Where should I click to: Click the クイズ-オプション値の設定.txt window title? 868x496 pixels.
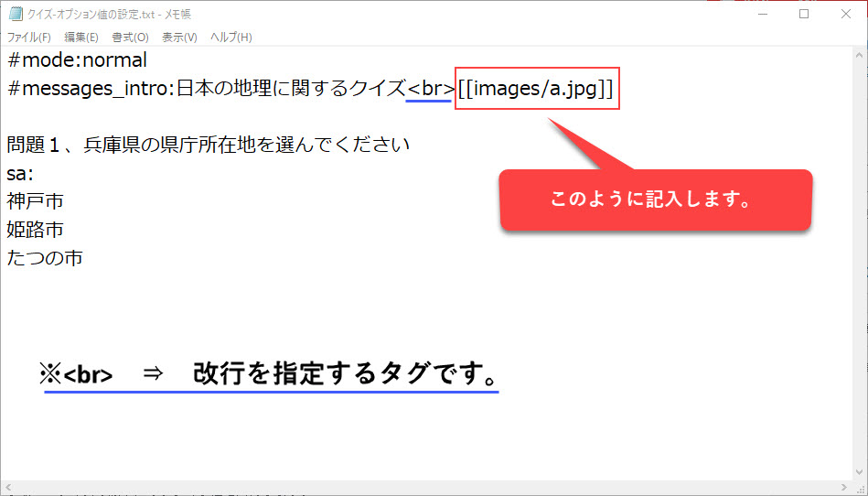click(109, 15)
